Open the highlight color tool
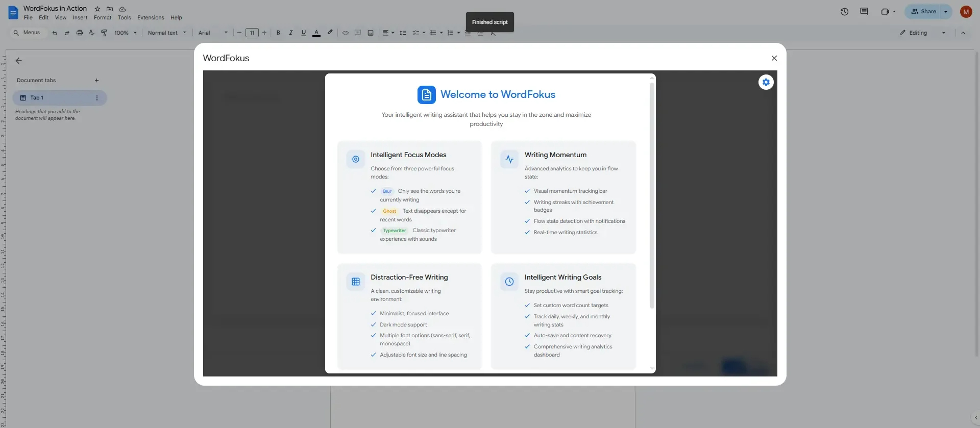The height and width of the screenshot is (428, 980). (x=330, y=33)
